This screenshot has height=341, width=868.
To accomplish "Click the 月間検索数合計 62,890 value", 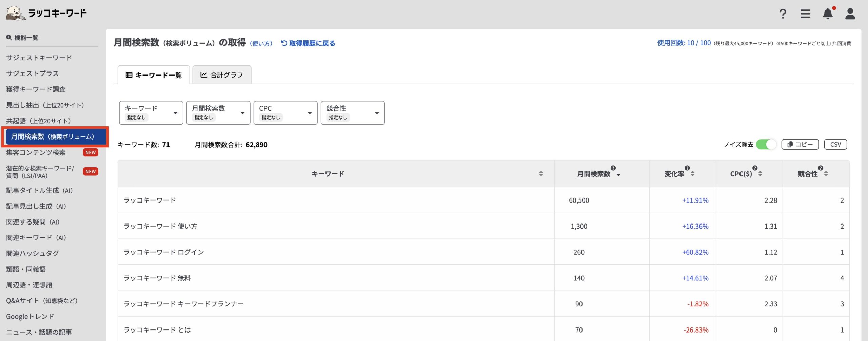I will click(256, 145).
